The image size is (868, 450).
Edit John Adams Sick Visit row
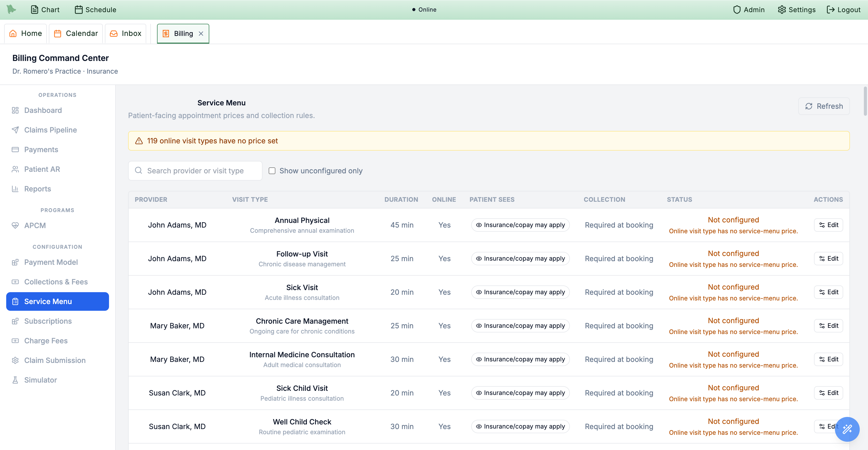[x=828, y=292]
